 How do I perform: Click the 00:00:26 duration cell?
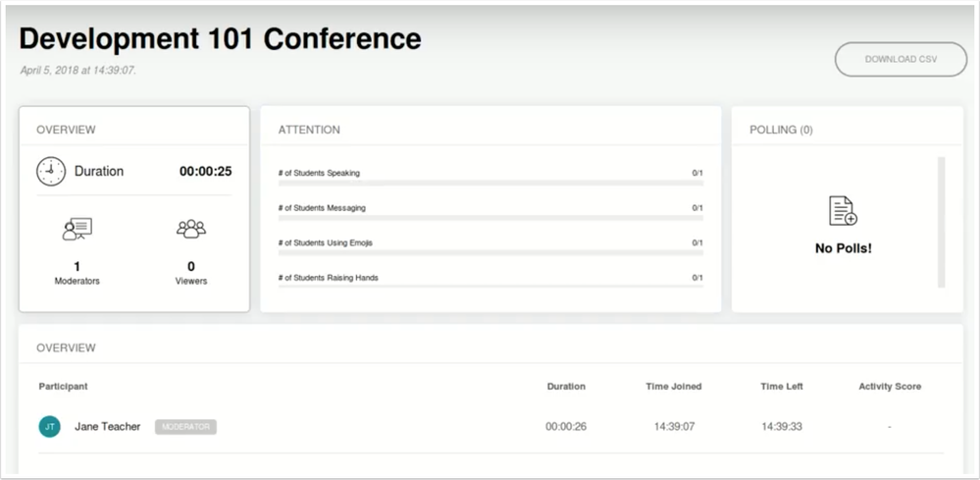(x=566, y=427)
